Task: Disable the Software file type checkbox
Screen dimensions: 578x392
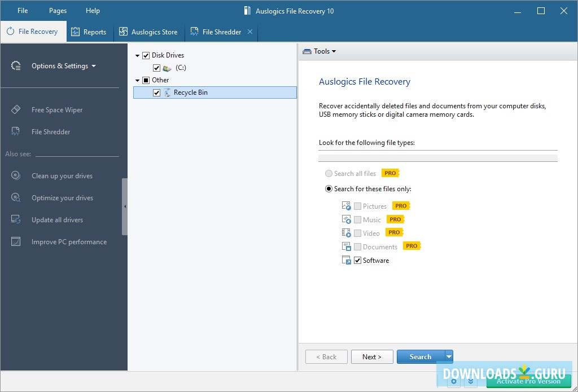Action: tap(358, 260)
